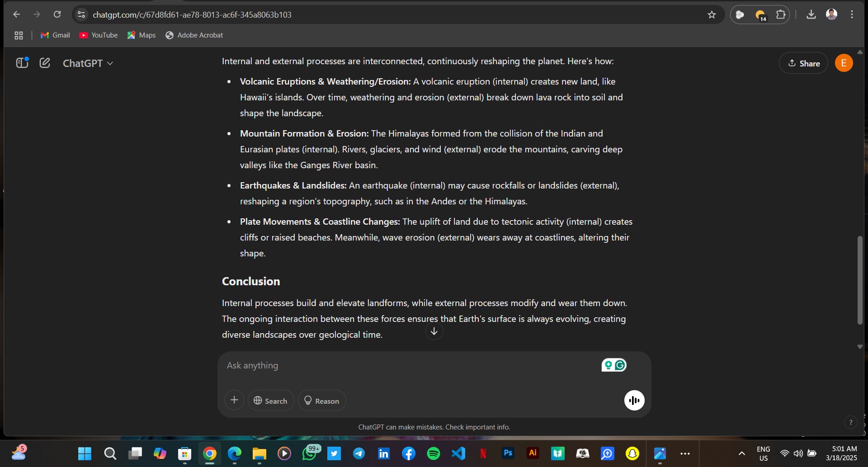The width and height of the screenshot is (868, 467).
Task: Click the 'Earthquakes & Landslides:' bullet title
Action: tap(293, 185)
